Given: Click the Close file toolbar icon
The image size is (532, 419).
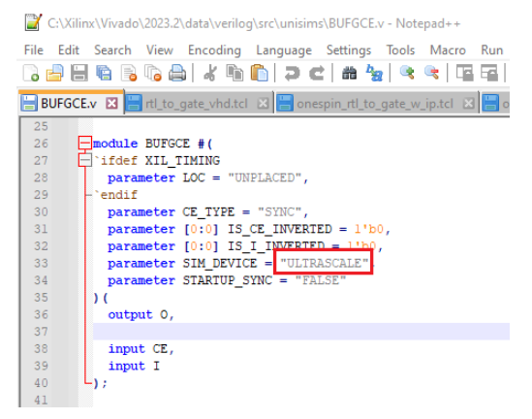Looking at the screenshot, I should pos(129,73).
